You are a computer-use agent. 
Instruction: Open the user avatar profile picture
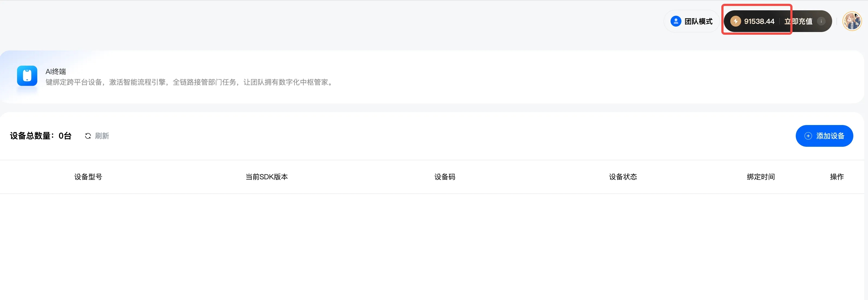point(851,21)
